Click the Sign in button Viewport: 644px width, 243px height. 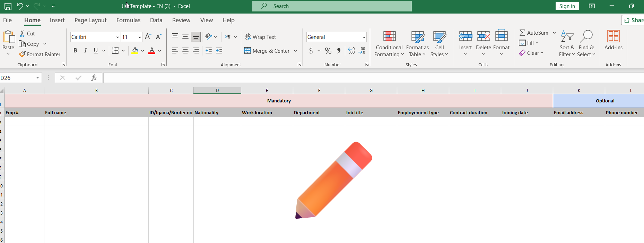coord(567,6)
